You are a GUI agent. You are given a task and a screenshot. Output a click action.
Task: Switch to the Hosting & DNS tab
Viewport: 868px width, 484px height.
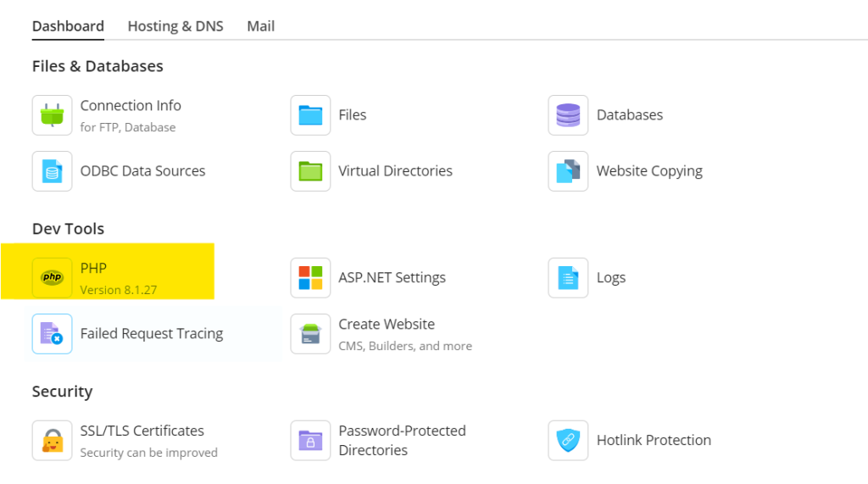(175, 26)
